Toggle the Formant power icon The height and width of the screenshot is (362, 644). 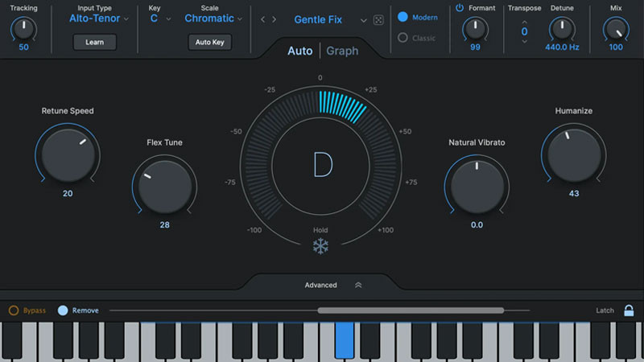tap(460, 8)
